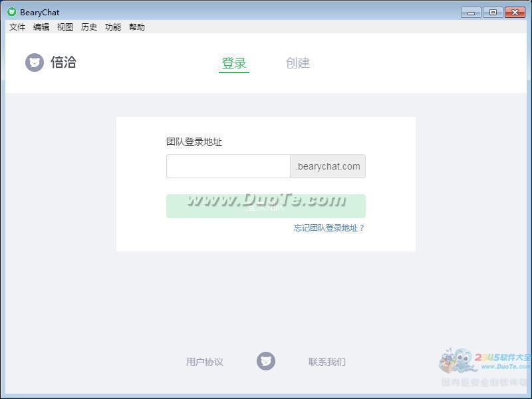Open the 视图 menu
Screen dimensions: 532x399
point(65,27)
